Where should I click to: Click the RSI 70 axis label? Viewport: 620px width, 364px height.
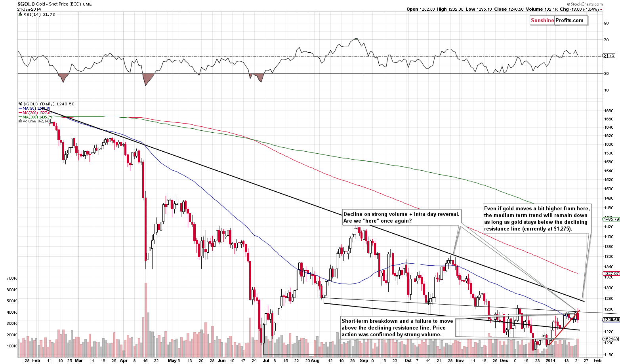click(606, 40)
